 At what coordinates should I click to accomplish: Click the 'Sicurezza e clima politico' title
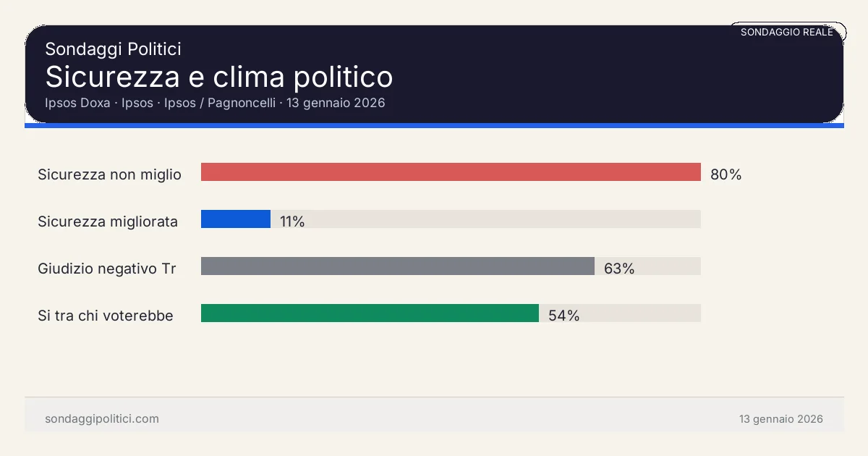pyautogui.click(x=219, y=77)
